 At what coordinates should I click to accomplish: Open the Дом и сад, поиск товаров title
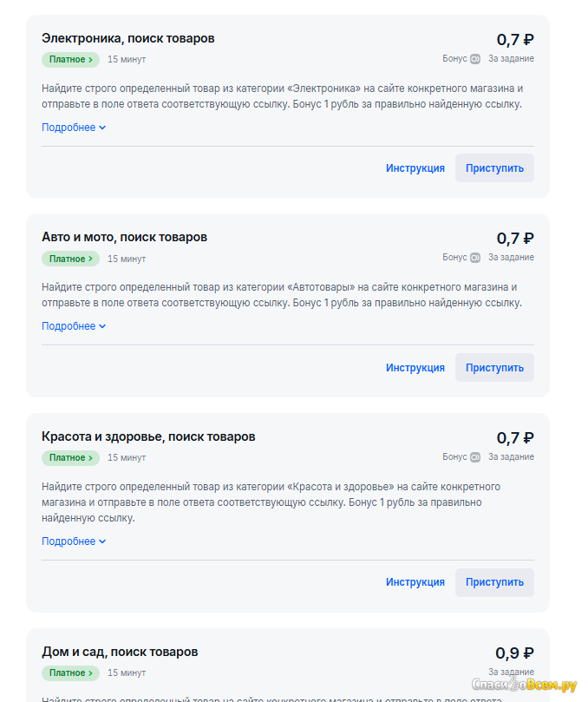pyautogui.click(x=120, y=652)
